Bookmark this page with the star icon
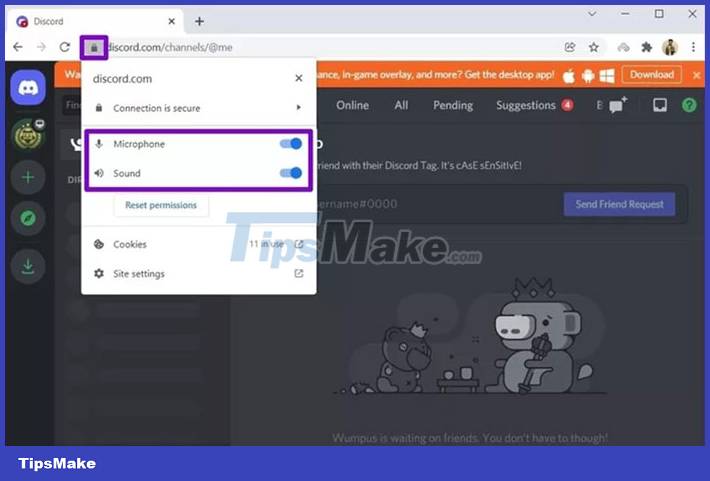The height and width of the screenshot is (481, 710). (x=594, y=47)
